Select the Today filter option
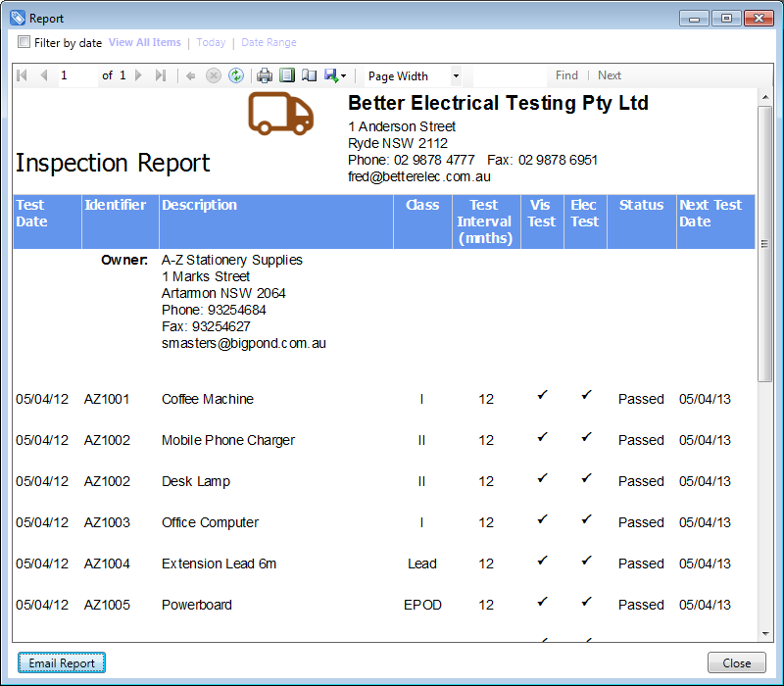This screenshot has height=686, width=784. [x=211, y=42]
